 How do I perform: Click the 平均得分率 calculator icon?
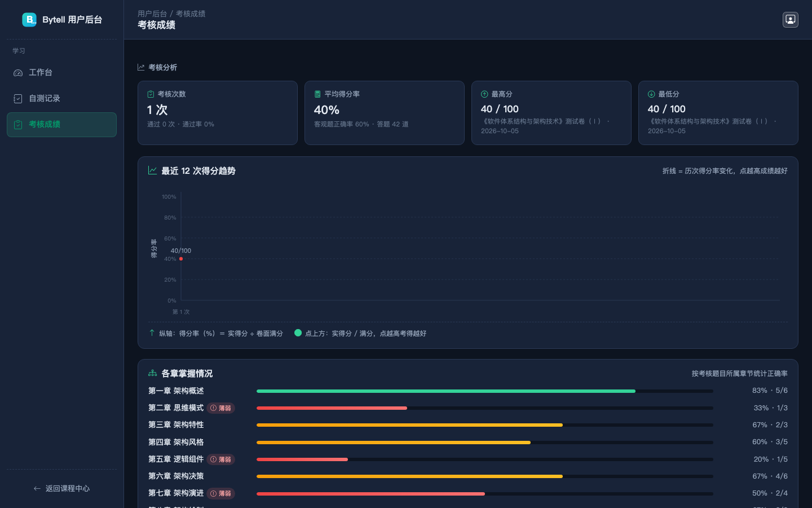click(x=317, y=94)
